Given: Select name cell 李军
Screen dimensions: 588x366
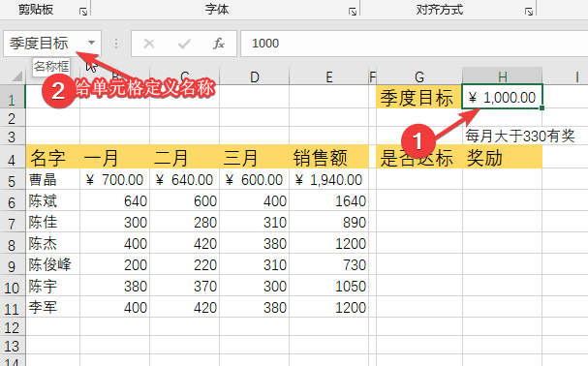Looking at the screenshot, I should [x=53, y=308].
